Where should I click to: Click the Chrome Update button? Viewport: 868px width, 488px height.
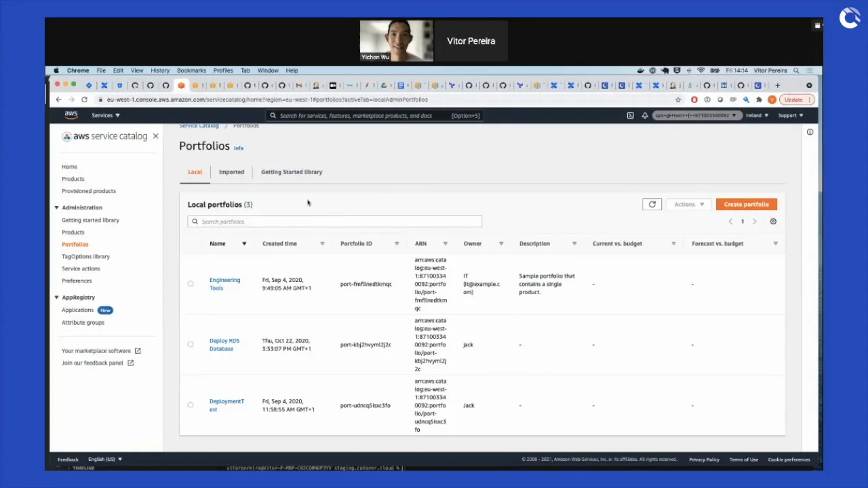coord(795,100)
